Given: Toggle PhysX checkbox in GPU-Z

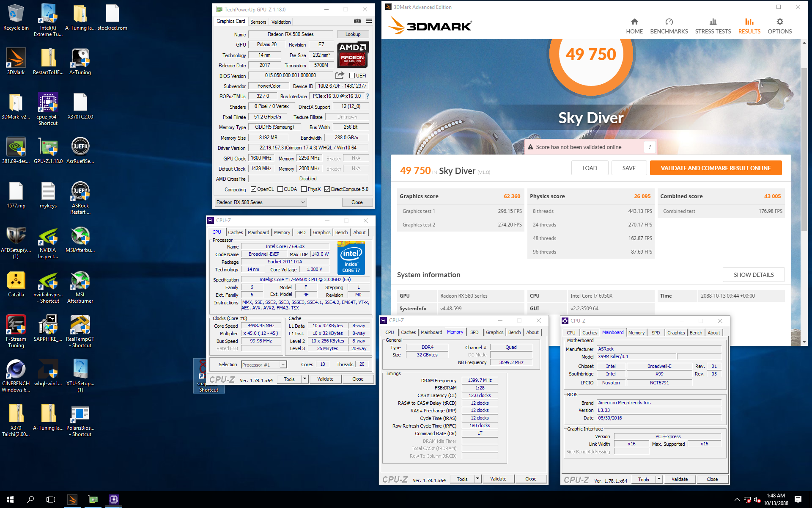Looking at the screenshot, I should 304,189.
